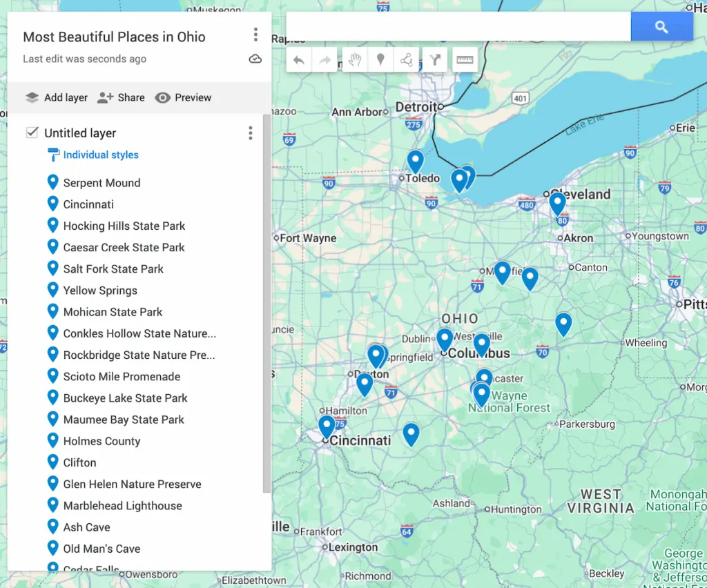Image resolution: width=707 pixels, height=588 pixels.
Task: Click the map marker south of Dayton
Action: [365, 384]
